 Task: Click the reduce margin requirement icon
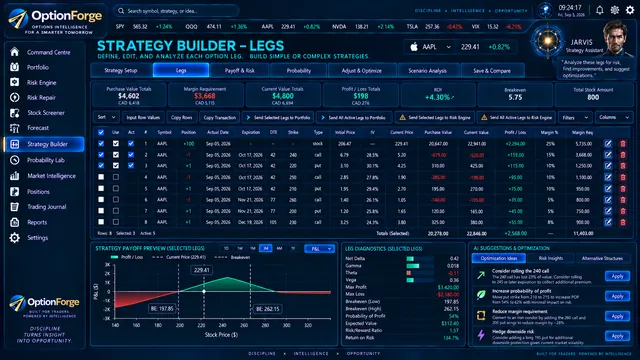click(481, 315)
